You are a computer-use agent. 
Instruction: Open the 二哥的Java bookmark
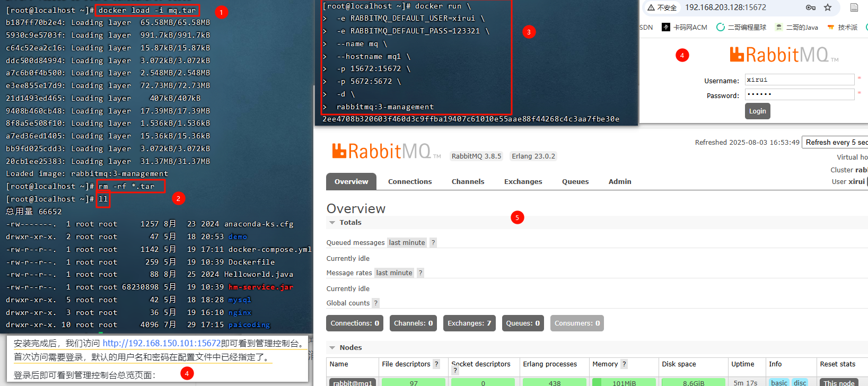point(796,27)
